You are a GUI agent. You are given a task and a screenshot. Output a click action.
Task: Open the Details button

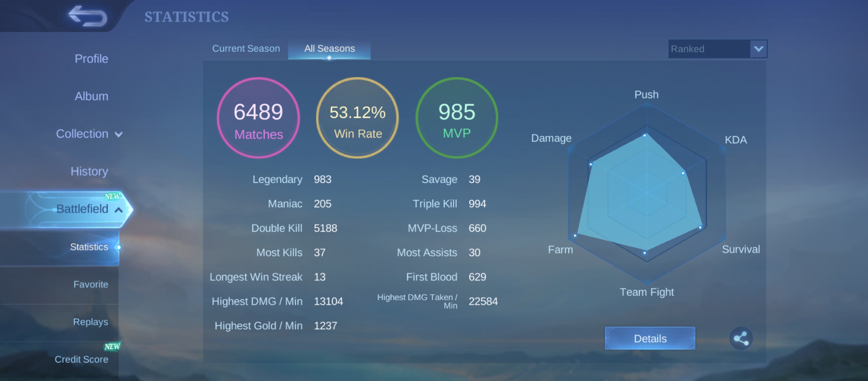(x=650, y=338)
